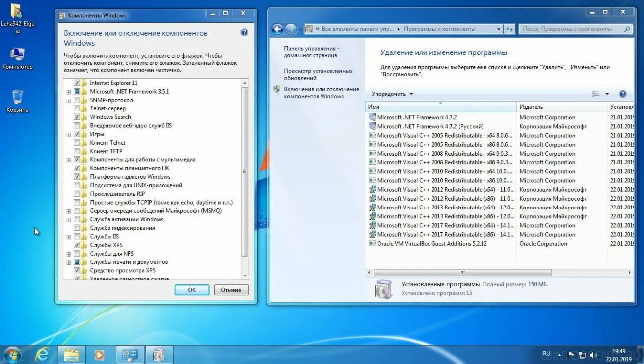
Task: Open Панель управления - домашняя страница link
Action: pyautogui.click(x=312, y=52)
